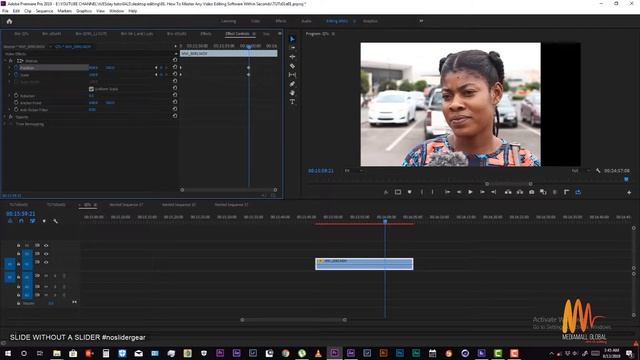Open the playback resolution Full dropdown

(580, 171)
